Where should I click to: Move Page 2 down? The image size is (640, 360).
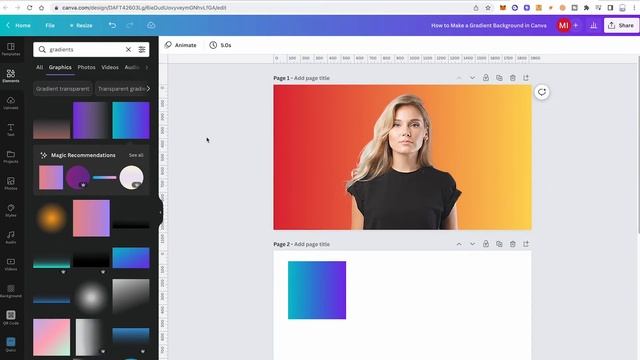[x=472, y=244]
